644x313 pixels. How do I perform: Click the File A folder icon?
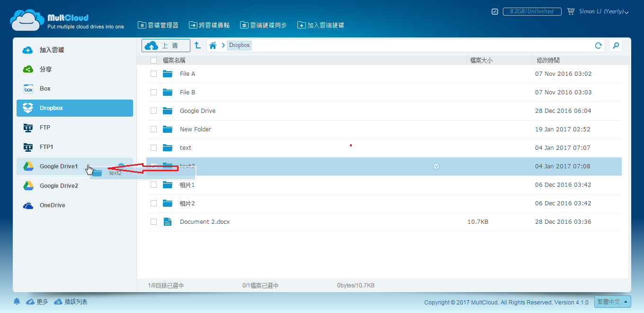[168, 74]
